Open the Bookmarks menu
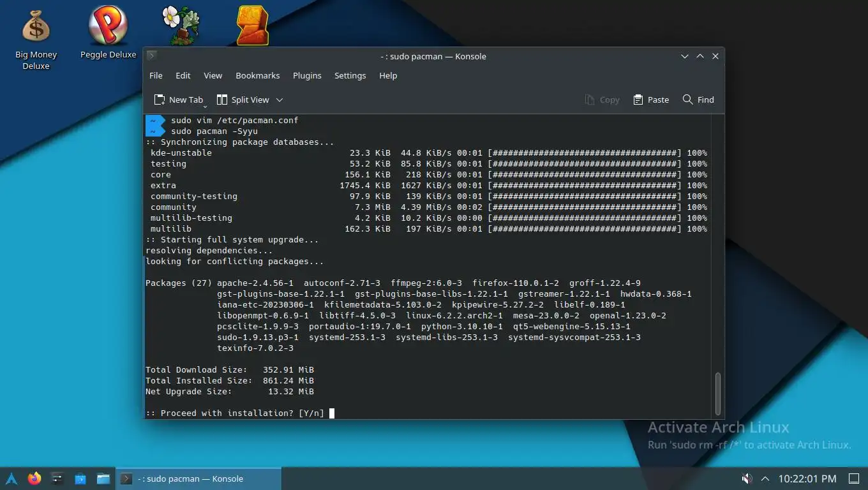 [x=258, y=75]
